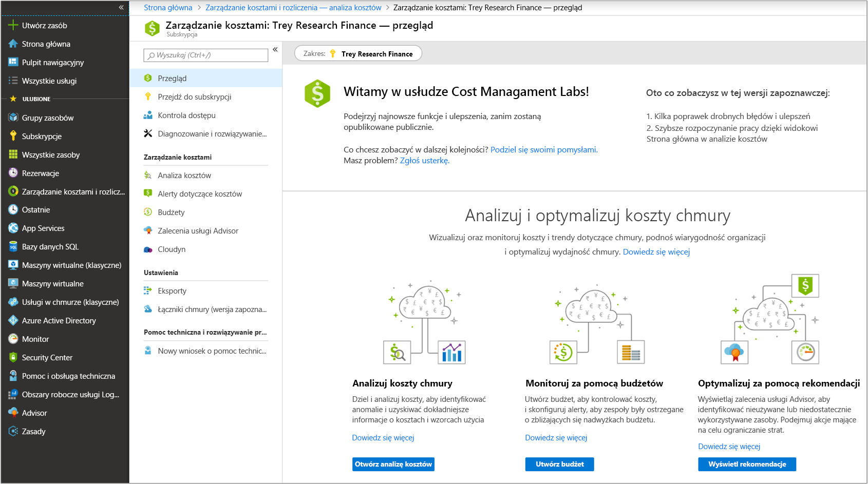Click the Łączniki chmury cloud icon

148,309
